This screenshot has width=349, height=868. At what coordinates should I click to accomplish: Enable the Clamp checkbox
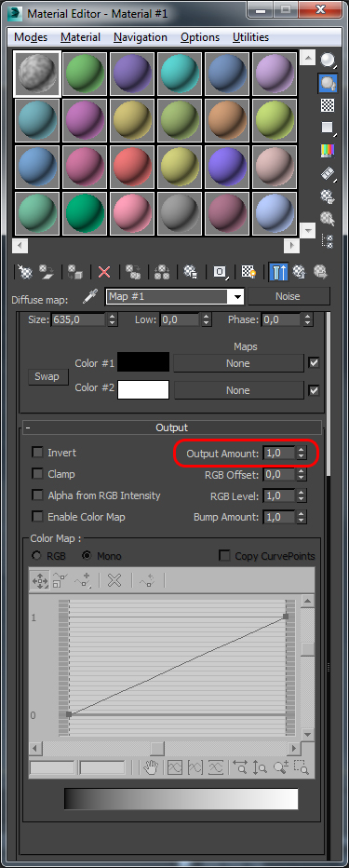pos(37,474)
